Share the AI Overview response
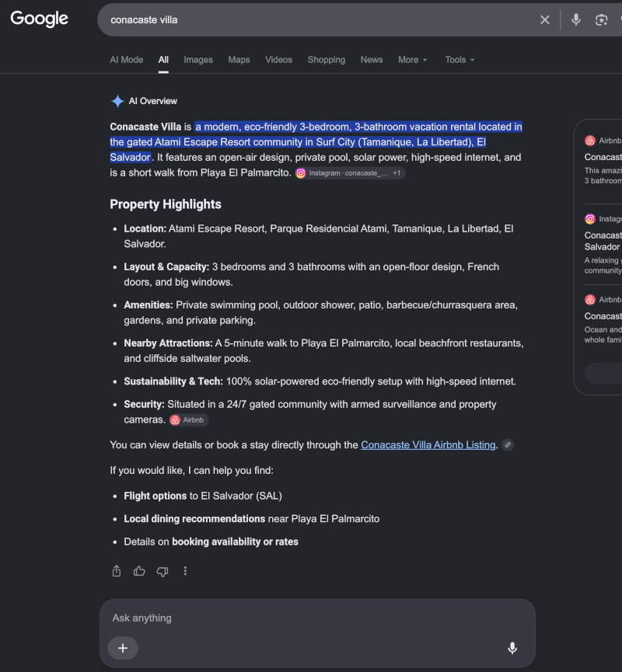 (x=117, y=571)
